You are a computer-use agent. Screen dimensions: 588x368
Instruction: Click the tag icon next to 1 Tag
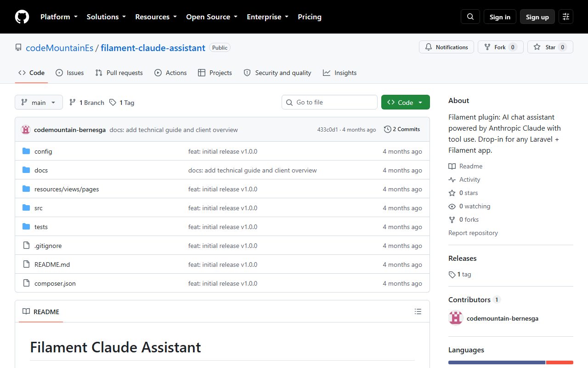tap(113, 103)
